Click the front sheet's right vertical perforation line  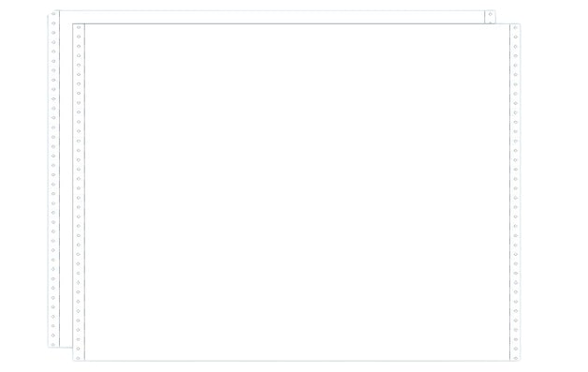[509, 192]
